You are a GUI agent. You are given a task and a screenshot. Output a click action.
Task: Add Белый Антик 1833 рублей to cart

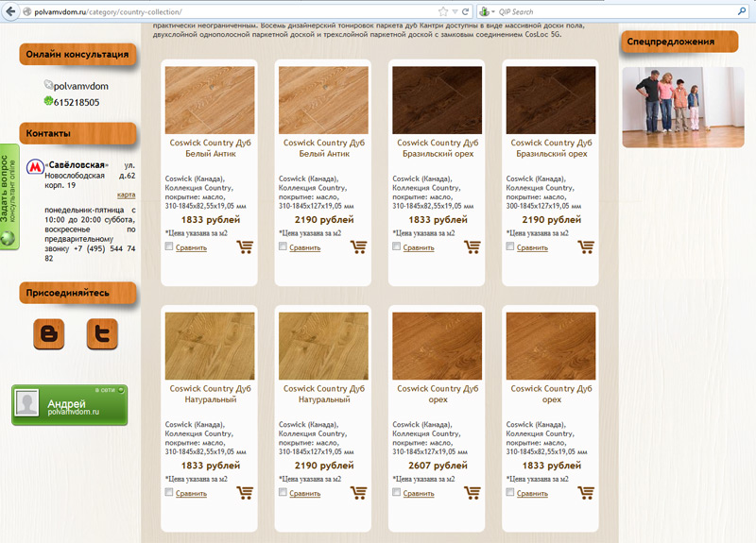[x=245, y=247]
